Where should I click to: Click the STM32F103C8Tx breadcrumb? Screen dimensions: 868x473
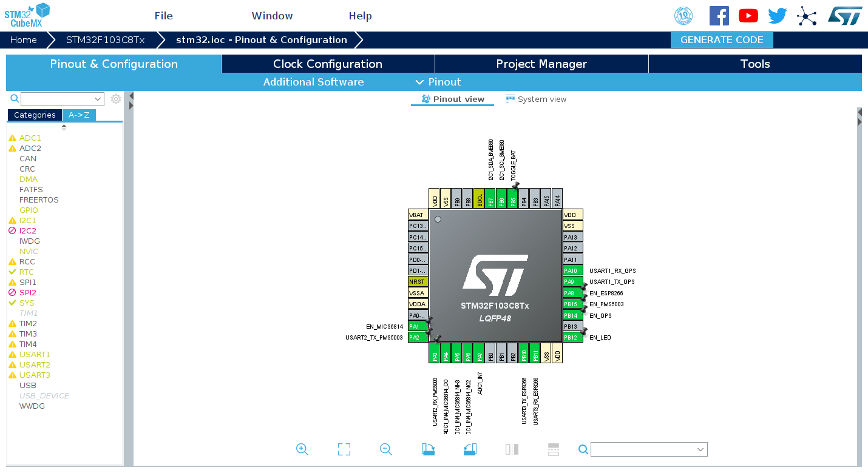pyautogui.click(x=105, y=40)
